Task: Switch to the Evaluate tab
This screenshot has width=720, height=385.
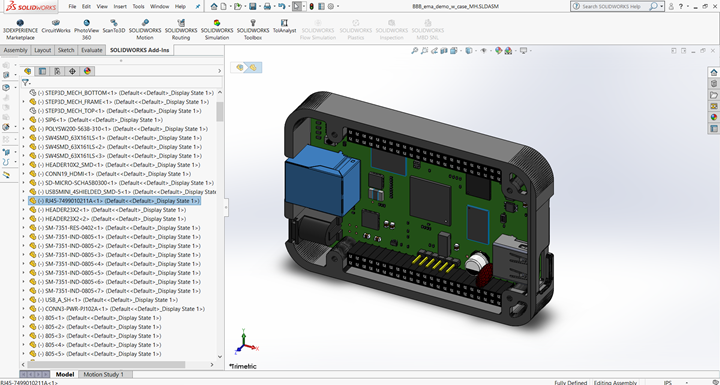Action: (x=92, y=50)
